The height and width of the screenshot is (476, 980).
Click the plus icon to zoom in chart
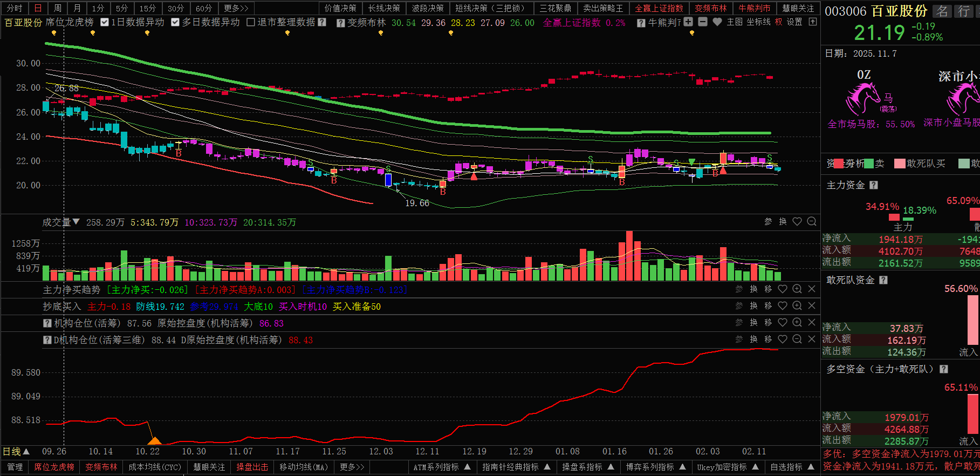(688, 22)
